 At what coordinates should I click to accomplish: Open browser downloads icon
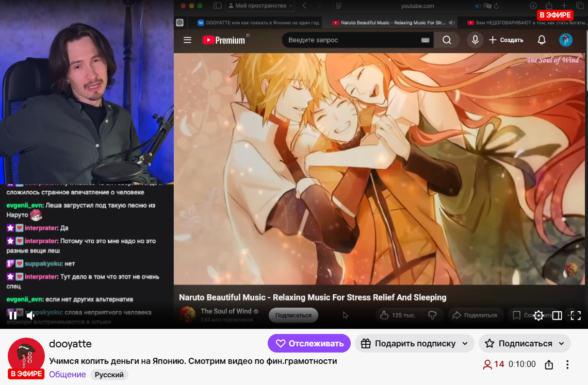533,6
